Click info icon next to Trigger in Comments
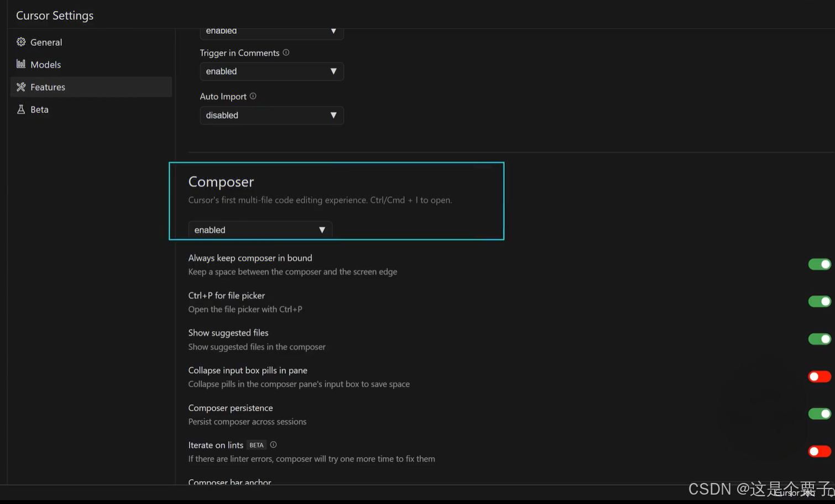This screenshot has height=504, width=835. pyautogui.click(x=286, y=53)
